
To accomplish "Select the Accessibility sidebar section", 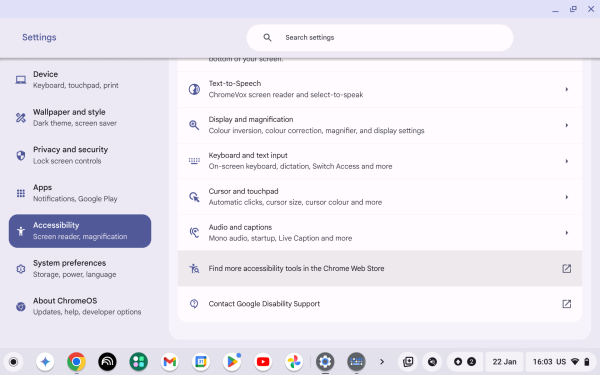I will click(80, 231).
